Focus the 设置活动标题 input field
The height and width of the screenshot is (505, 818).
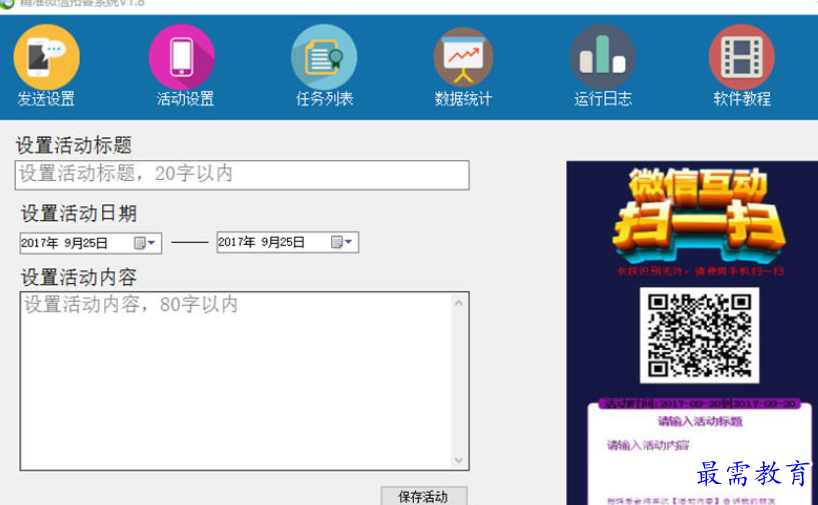(x=242, y=175)
